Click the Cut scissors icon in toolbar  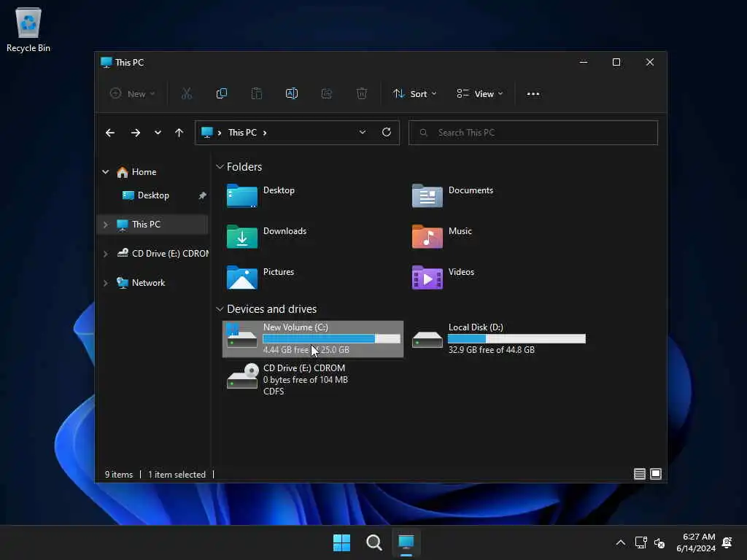click(x=186, y=94)
